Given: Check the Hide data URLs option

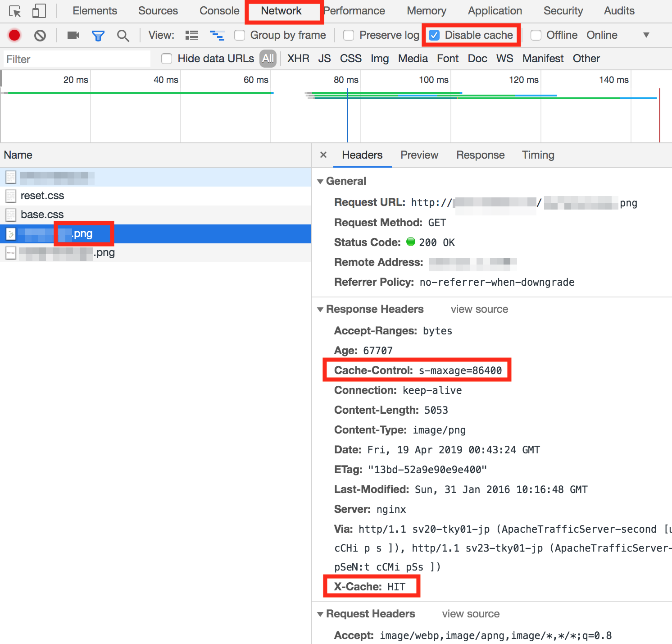Looking at the screenshot, I should click(167, 59).
